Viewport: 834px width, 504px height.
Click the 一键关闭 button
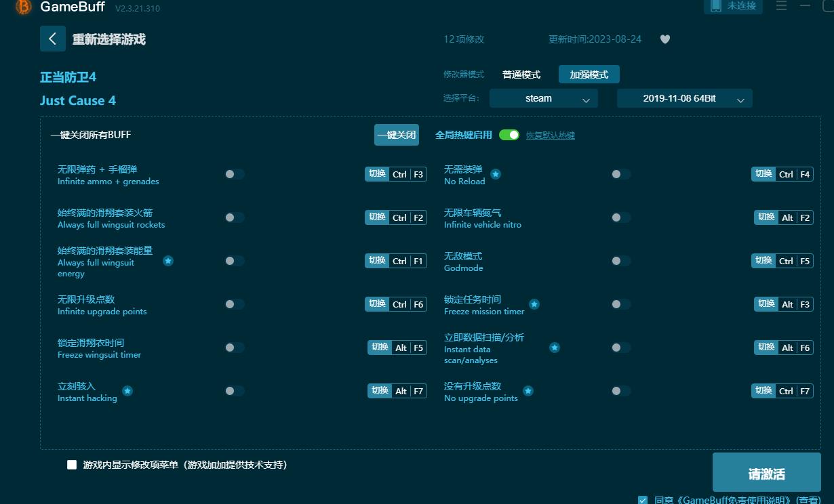coord(396,135)
